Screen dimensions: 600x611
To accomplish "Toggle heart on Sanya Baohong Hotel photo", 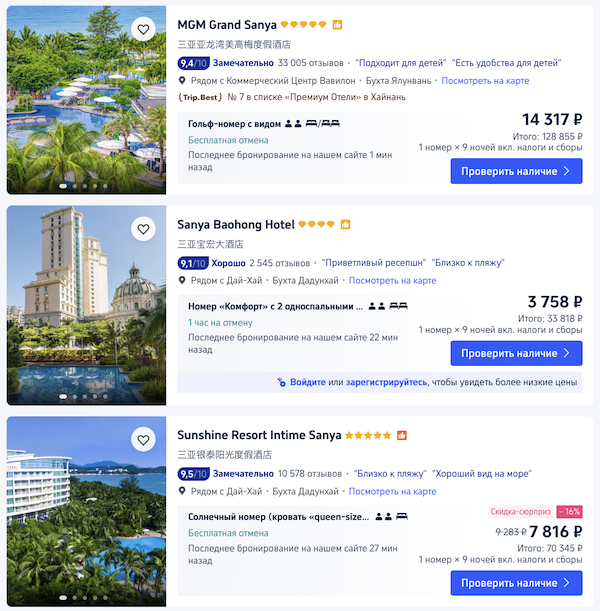I will [144, 230].
